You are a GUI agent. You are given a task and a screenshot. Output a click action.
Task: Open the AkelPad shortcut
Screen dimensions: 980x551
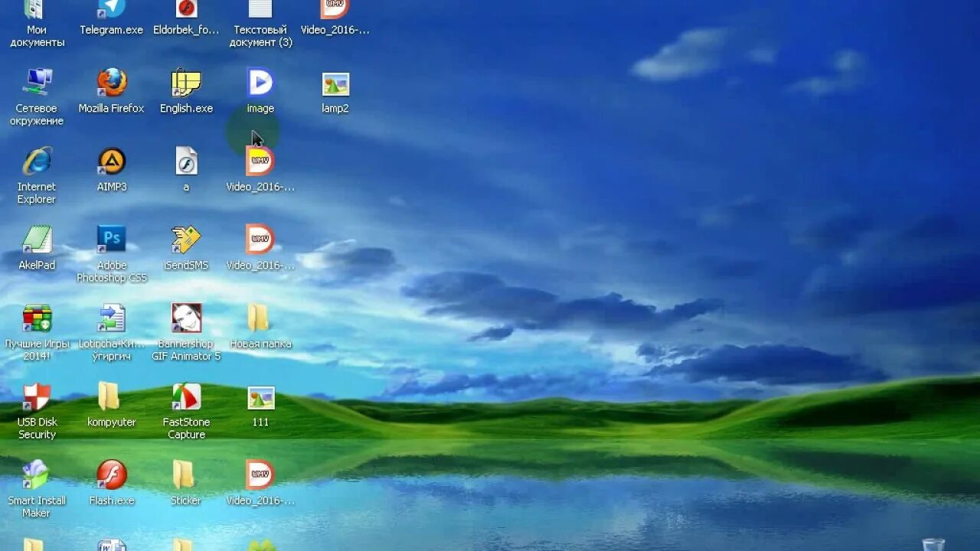coord(37,248)
